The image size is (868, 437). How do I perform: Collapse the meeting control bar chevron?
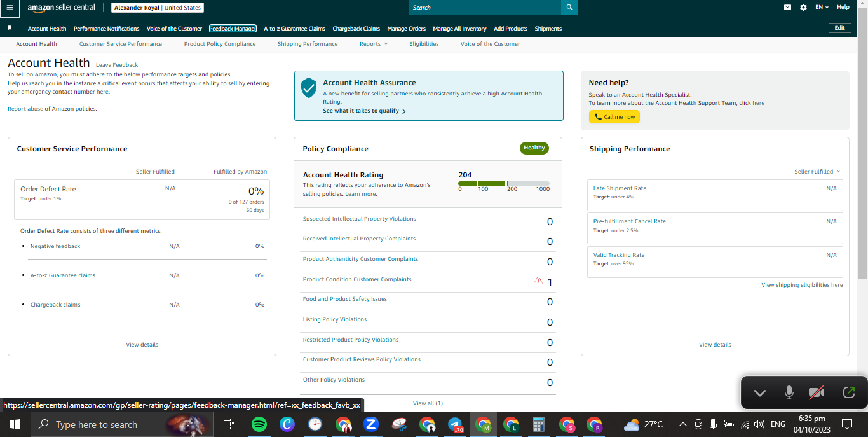pos(760,393)
